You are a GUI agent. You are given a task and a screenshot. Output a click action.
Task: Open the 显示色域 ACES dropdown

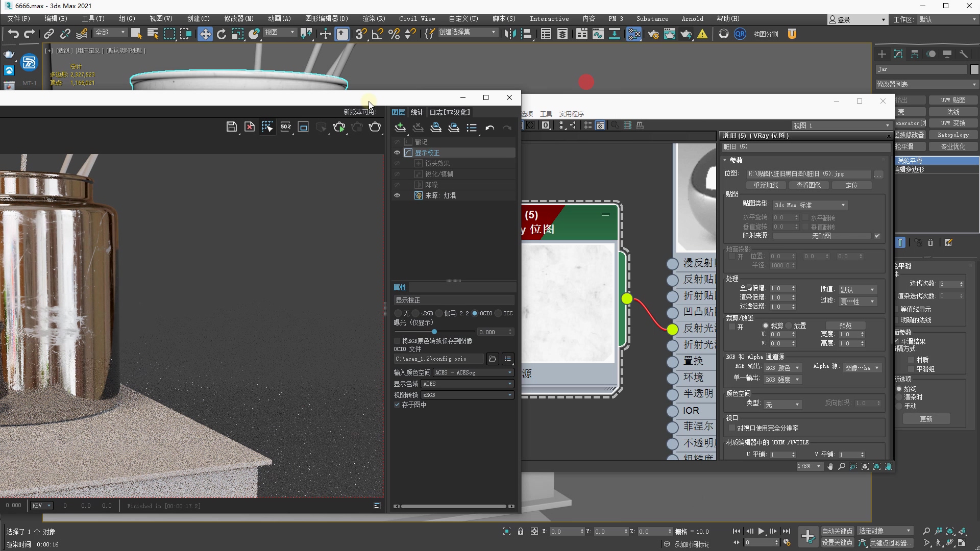pos(467,384)
